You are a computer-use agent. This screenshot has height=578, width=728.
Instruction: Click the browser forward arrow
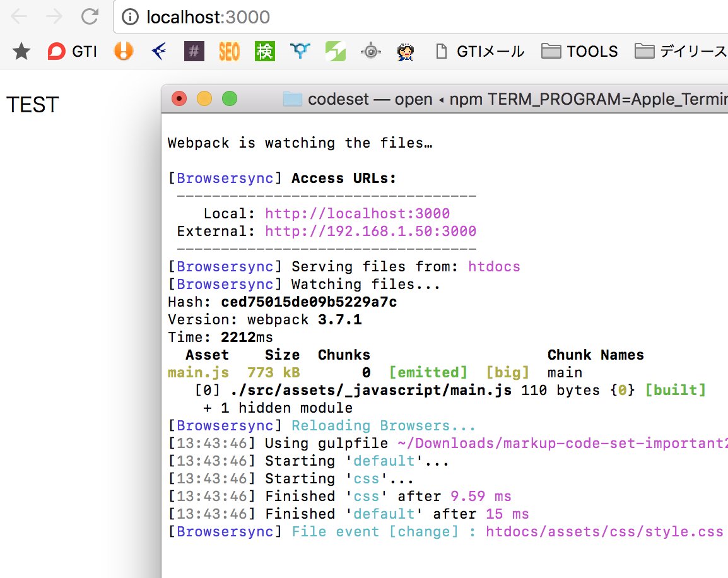pos(54,16)
